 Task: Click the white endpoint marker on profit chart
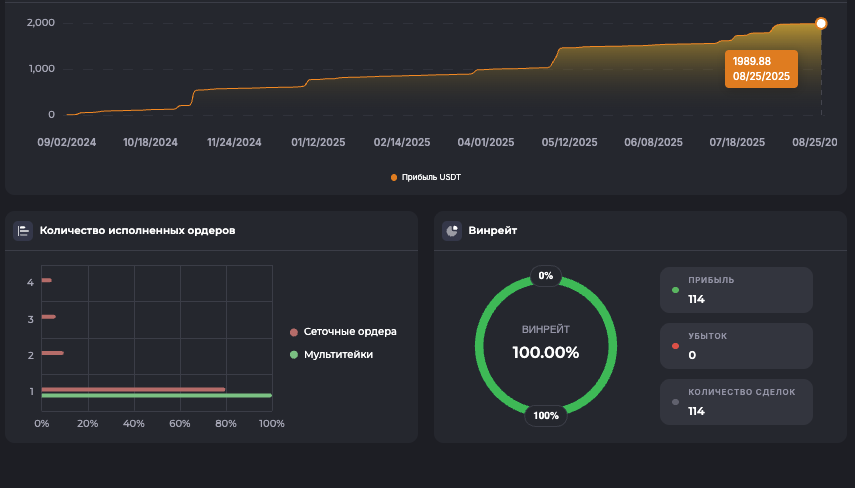(821, 23)
